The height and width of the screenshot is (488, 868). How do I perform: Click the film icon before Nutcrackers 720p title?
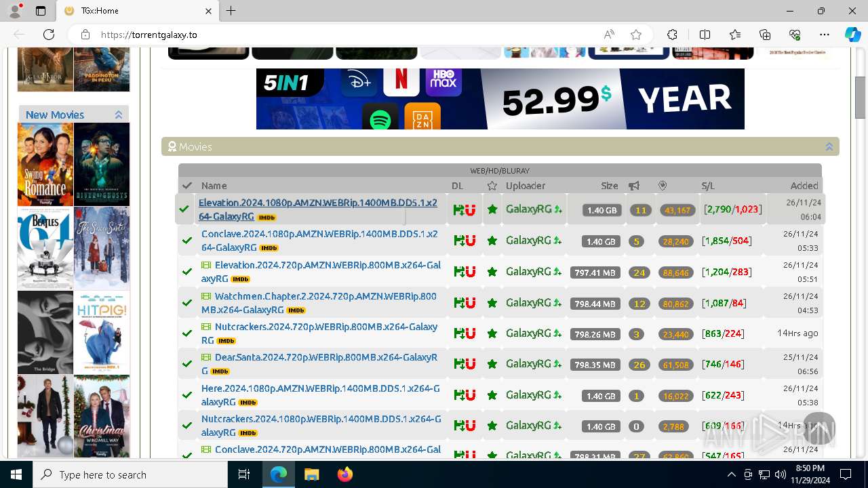coord(206,327)
